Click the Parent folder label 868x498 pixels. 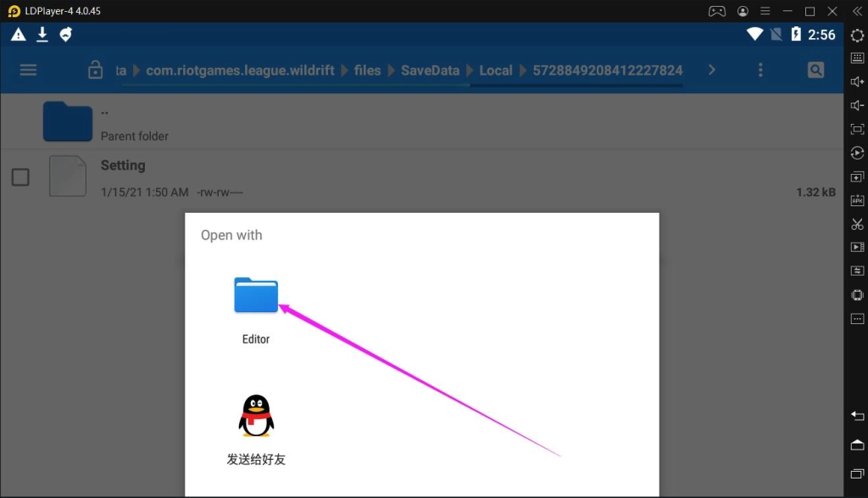click(x=135, y=137)
